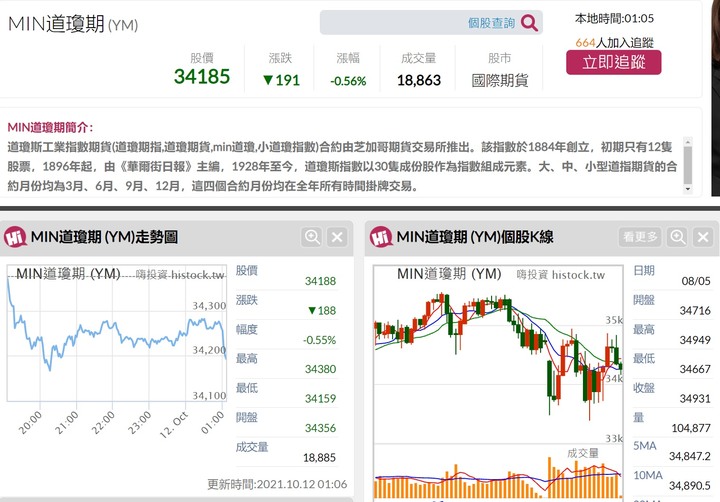
Task: Click the description scrollbar down arrow
Action: click(x=687, y=189)
